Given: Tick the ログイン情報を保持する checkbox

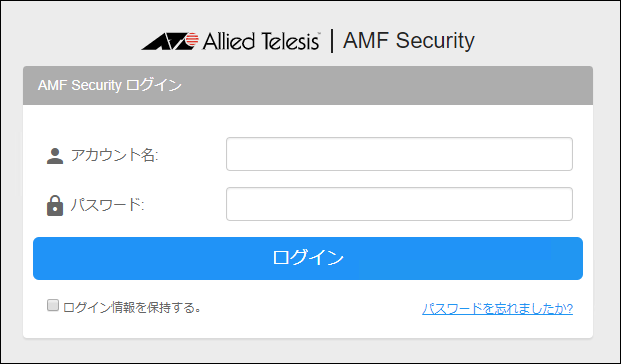Looking at the screenshot, I should click(53, 305).
